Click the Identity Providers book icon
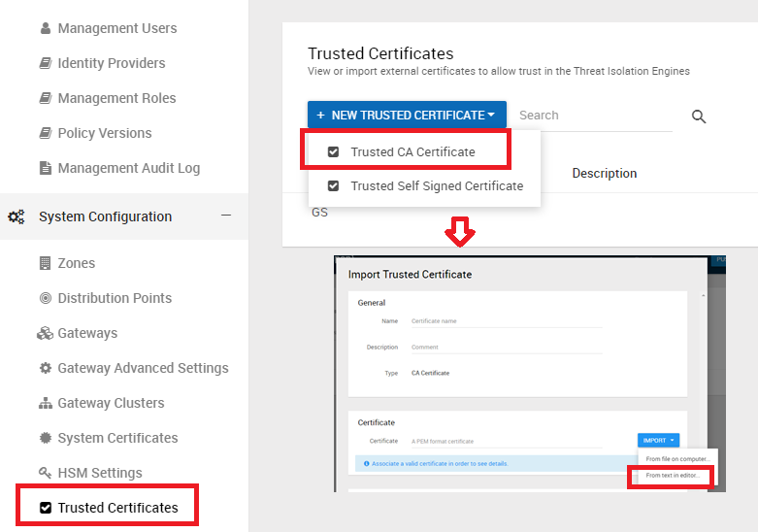 [45, 63]
